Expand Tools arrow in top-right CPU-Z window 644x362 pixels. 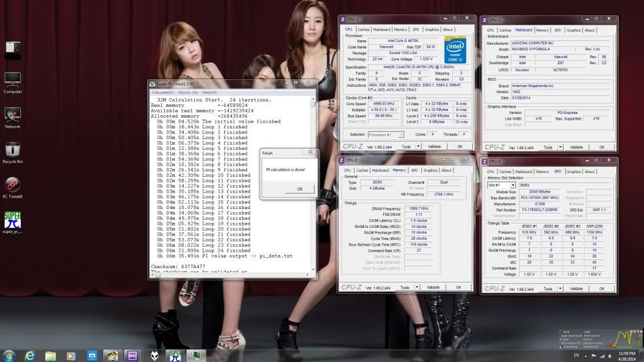point(560,147)
